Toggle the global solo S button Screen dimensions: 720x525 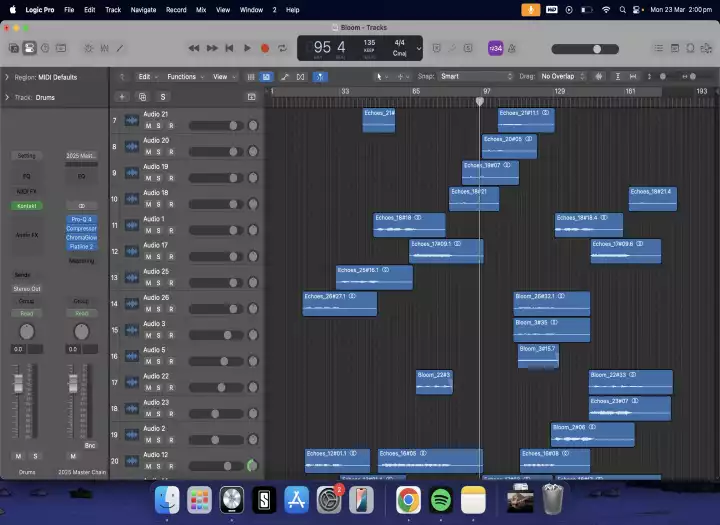click(x=163, y=96)
